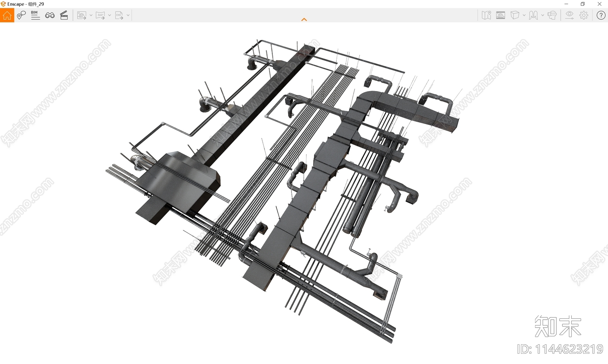Collapse the toolbar with orange chevron

click(x=304, y=19)
